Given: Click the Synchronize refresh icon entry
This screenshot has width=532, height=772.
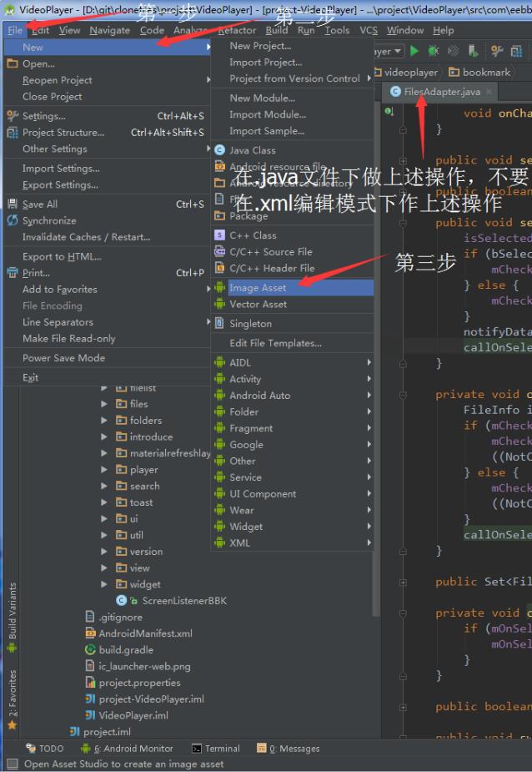Looking at the screenshot, I should pos(13,220).
